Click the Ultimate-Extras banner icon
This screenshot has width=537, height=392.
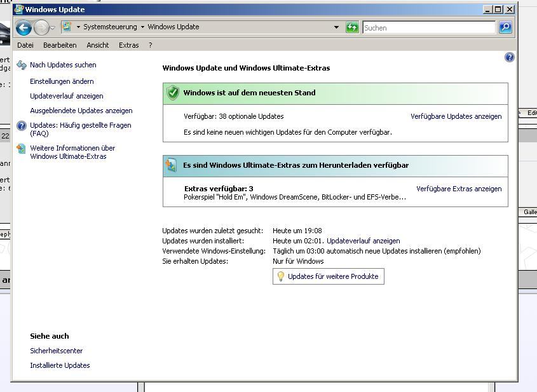click(171, 165)
